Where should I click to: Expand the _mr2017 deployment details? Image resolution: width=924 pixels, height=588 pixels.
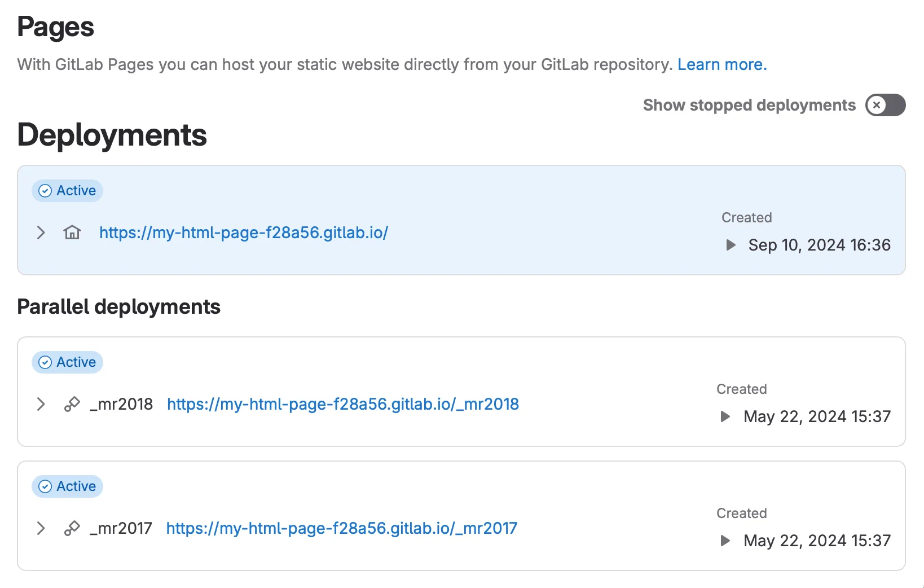point(40,528)
